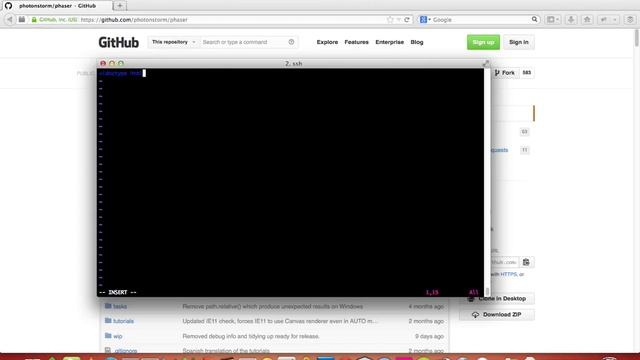Focus the Google search field
Viewport: 640px width, 360px height.
[x=480, y=20]
